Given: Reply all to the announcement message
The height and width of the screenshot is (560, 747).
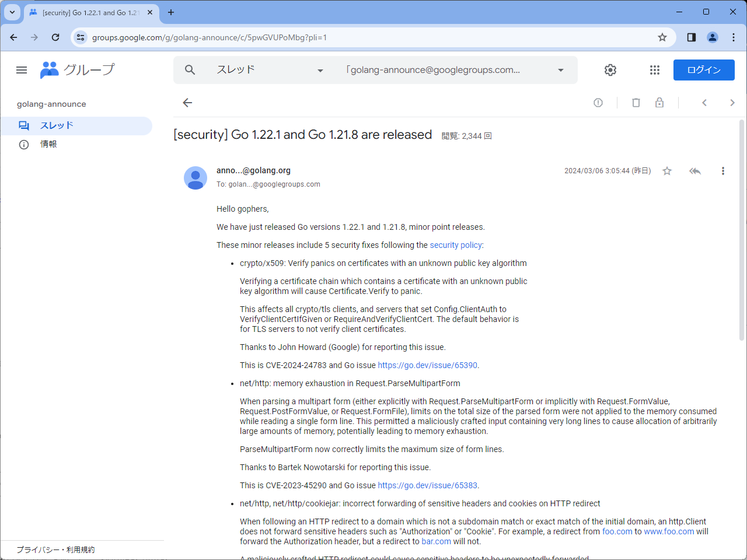Looking at the screenshot, I should pos(694,170).
